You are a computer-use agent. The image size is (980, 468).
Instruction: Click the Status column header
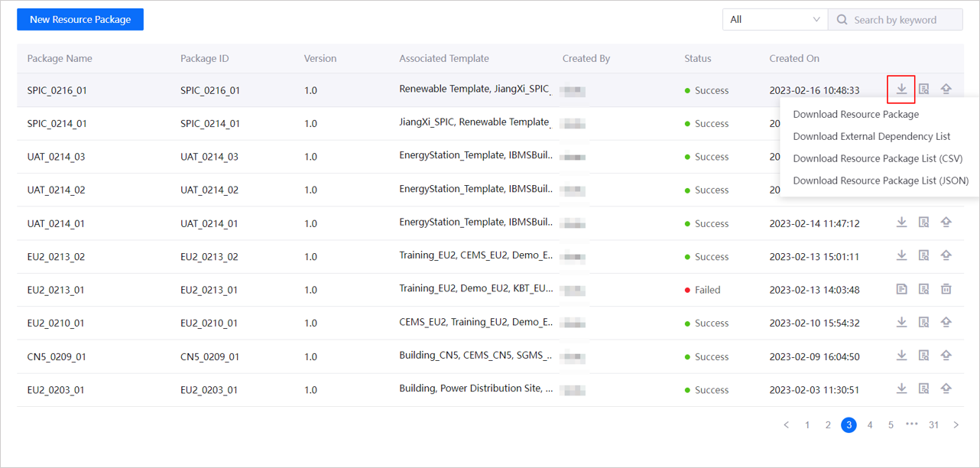(x=698, y=58)
